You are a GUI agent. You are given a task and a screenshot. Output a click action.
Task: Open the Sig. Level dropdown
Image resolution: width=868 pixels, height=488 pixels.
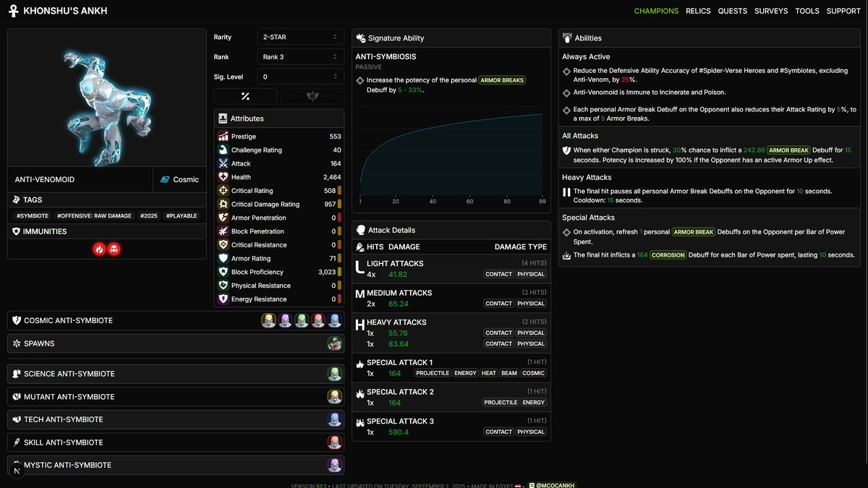tap(300, 76)
